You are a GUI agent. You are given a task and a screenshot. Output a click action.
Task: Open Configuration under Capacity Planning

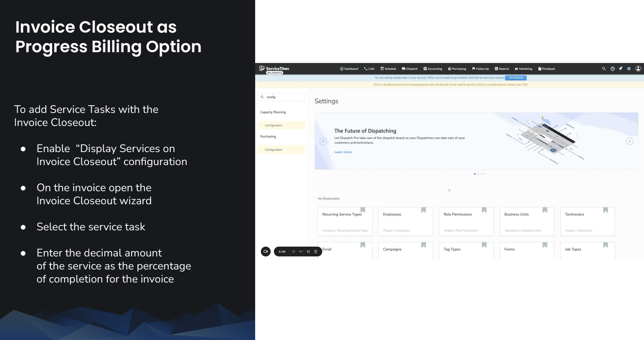[x=281, y=125]
